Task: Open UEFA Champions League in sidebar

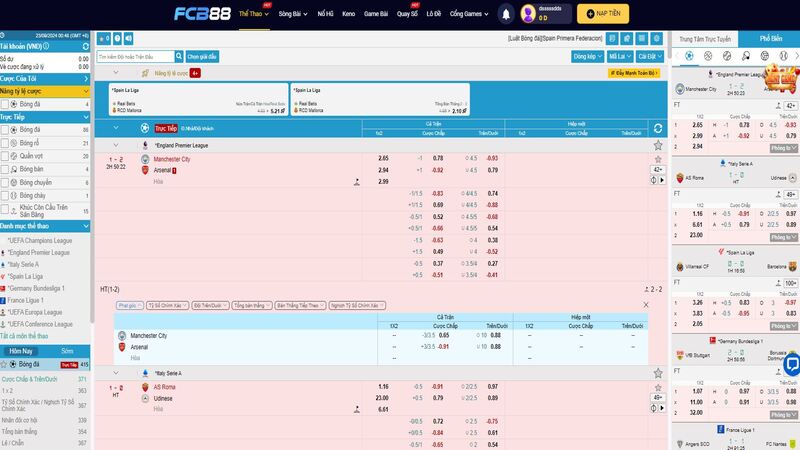Action: 40,240
